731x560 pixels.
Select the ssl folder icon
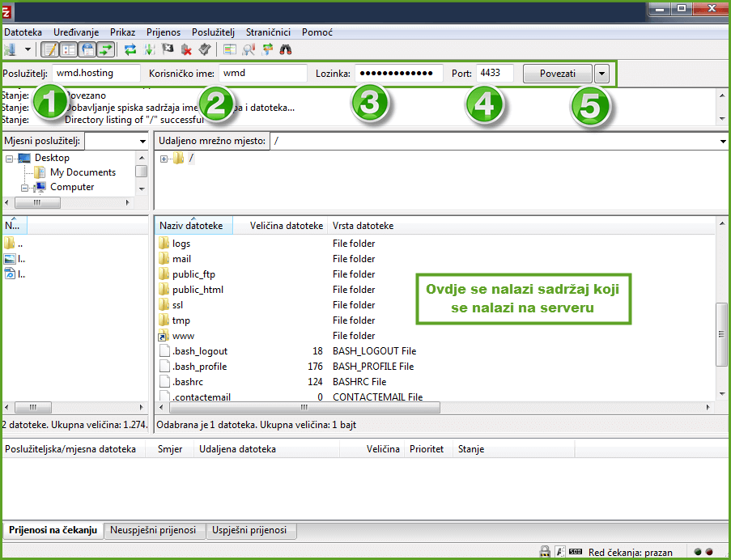click(x=164, y=305)
